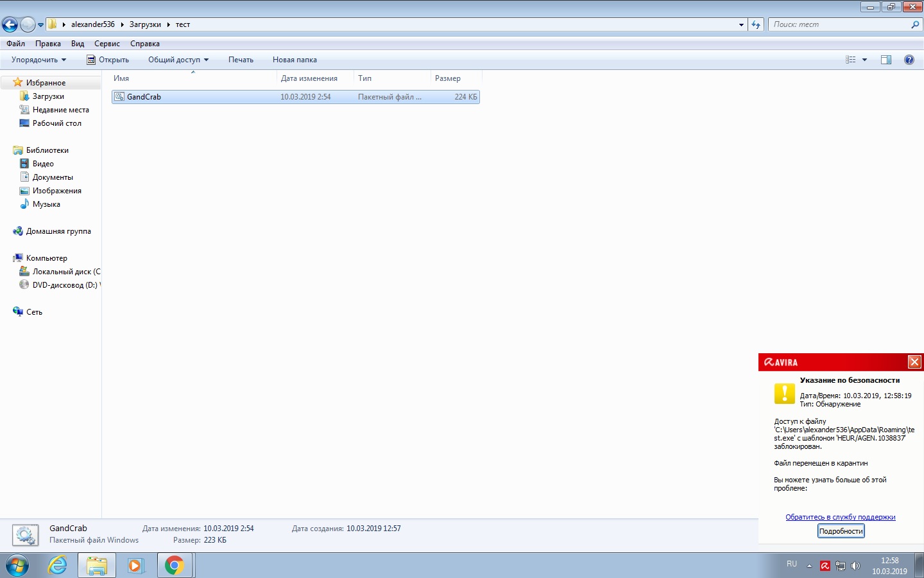Sort by the Дата изменения column header

[x=315, y=78]
